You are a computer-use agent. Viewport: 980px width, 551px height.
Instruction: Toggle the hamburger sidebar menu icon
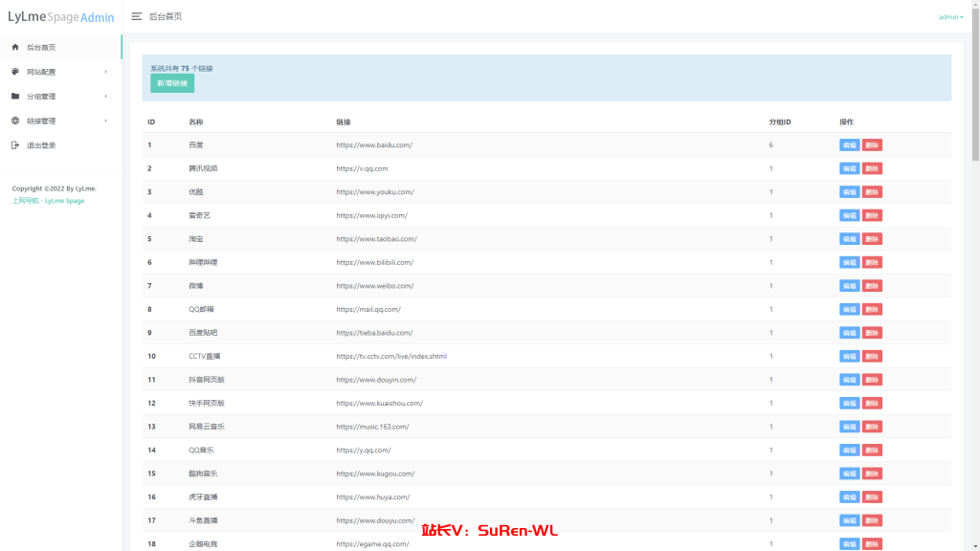[136, 16]
